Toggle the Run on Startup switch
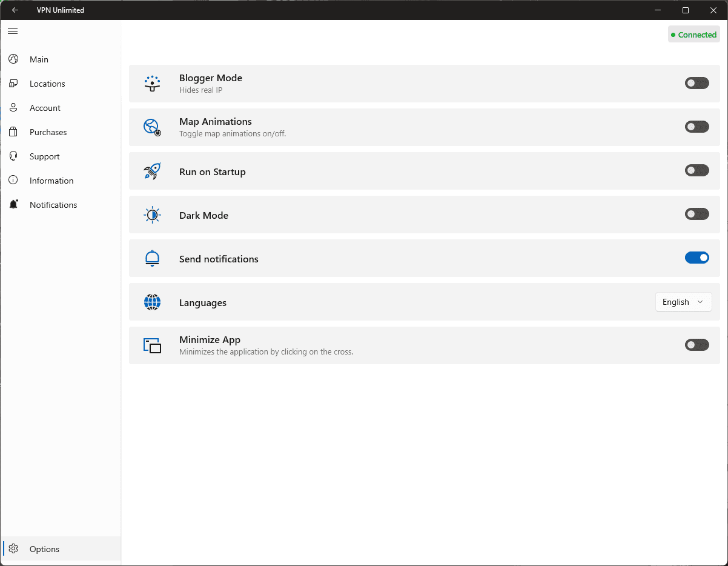 (x=697, y=171)
